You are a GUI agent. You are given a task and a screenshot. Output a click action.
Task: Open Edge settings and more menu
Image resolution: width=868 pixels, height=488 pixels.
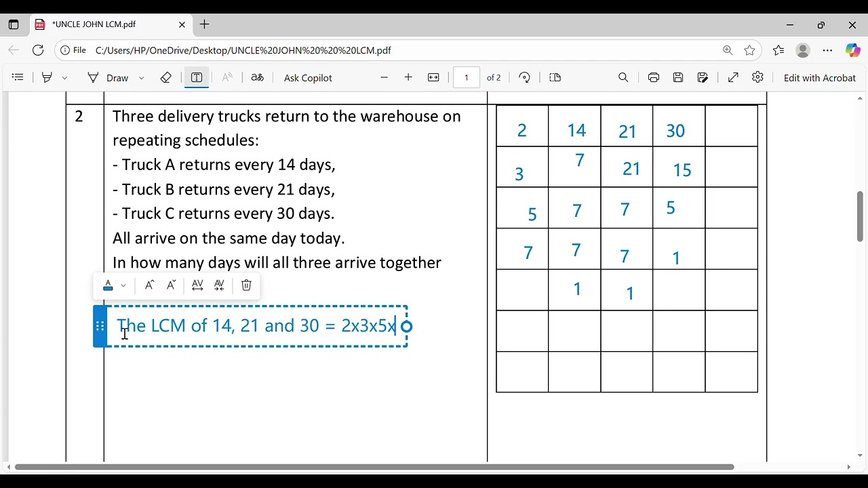(827, 50)
